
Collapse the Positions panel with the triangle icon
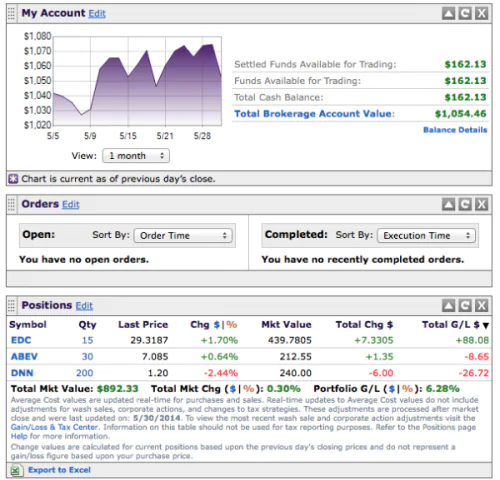click(x=448, y=305)
